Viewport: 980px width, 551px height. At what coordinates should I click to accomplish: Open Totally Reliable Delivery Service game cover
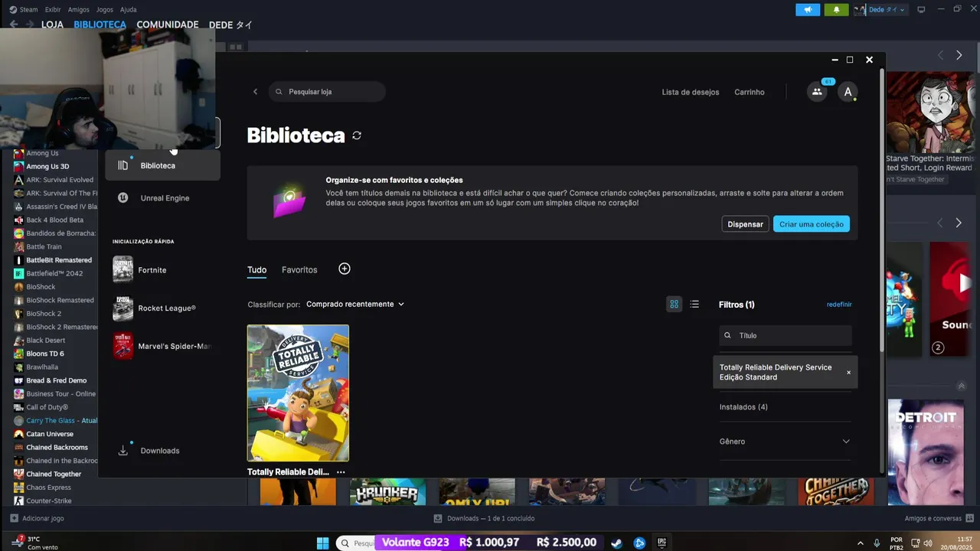click(298, 393)
